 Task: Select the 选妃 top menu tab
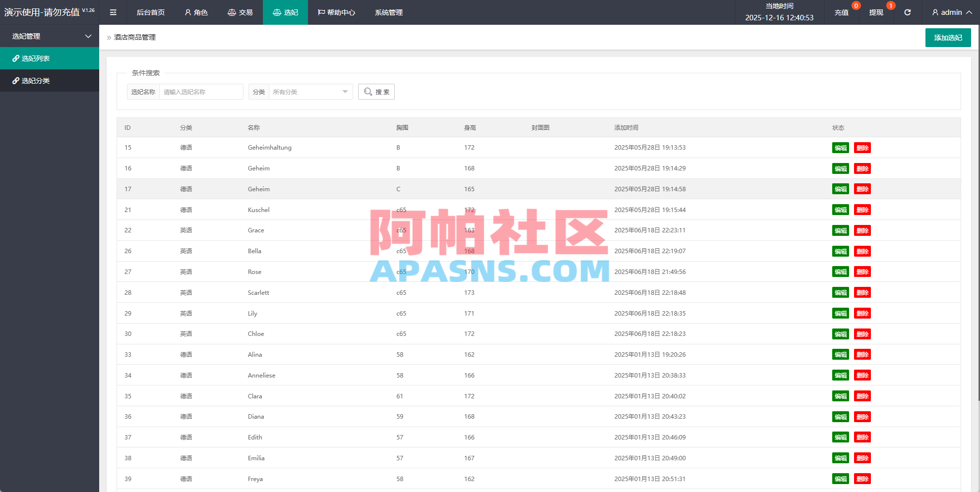[x=285, y=12]
